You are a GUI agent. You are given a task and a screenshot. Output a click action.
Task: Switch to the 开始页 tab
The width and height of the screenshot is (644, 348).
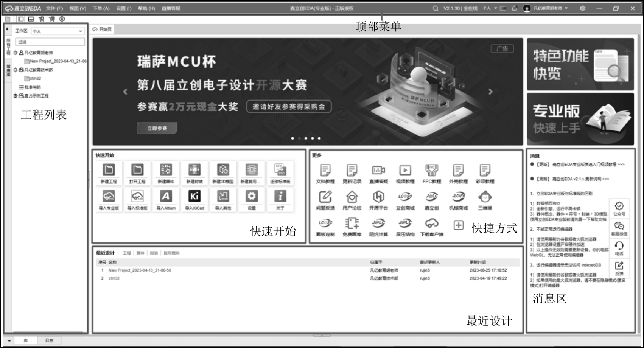click(102, 29)
